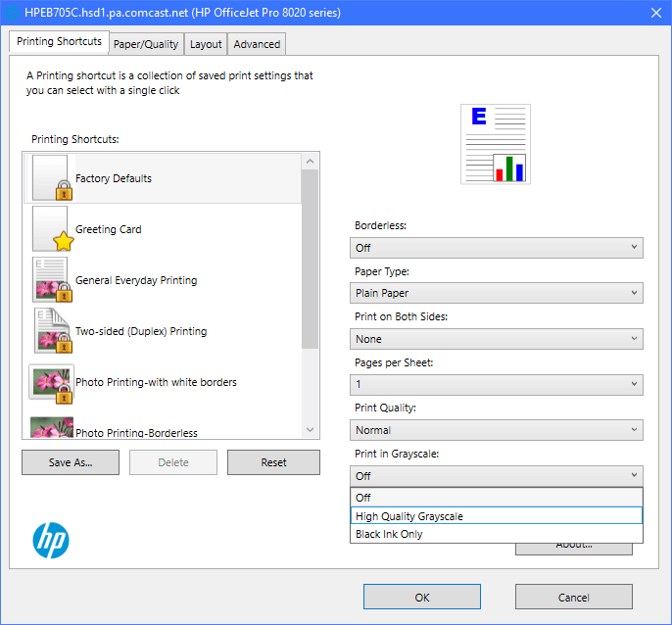Screen dimensions: 672x625
Task: Select the Factory Defaults text label
Action: click(x=114, y=178)
